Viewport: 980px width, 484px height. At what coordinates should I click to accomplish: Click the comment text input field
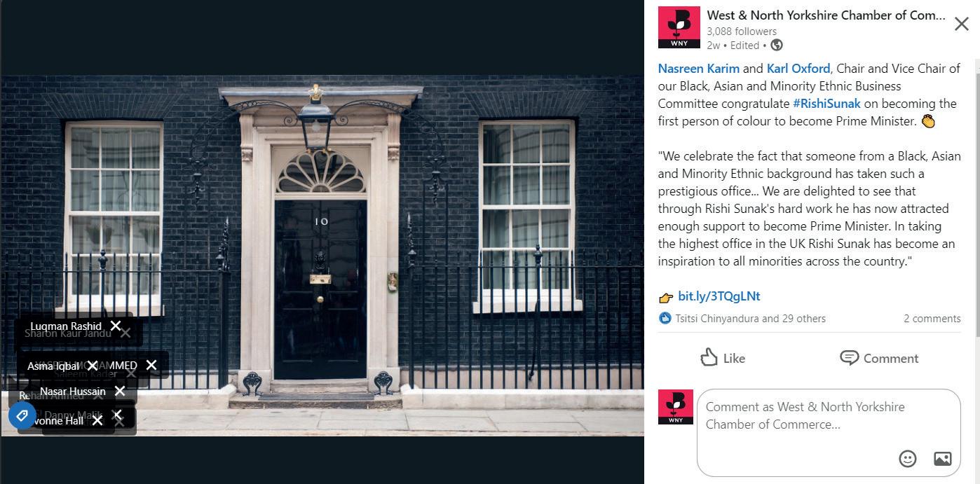[x=829, y=433]
